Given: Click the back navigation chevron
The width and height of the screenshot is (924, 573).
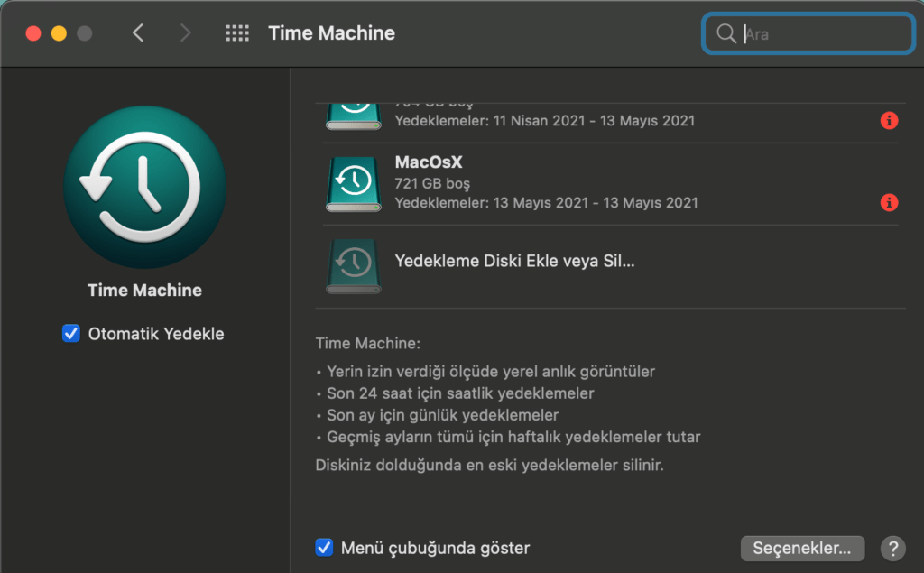Looking at the screenshot, I should point(137,32).
